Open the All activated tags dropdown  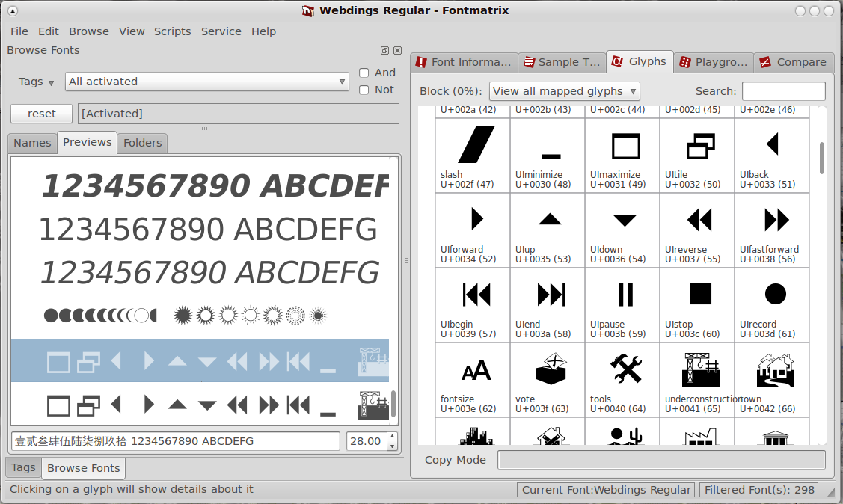pyautogui.click(x=207, y=82)
